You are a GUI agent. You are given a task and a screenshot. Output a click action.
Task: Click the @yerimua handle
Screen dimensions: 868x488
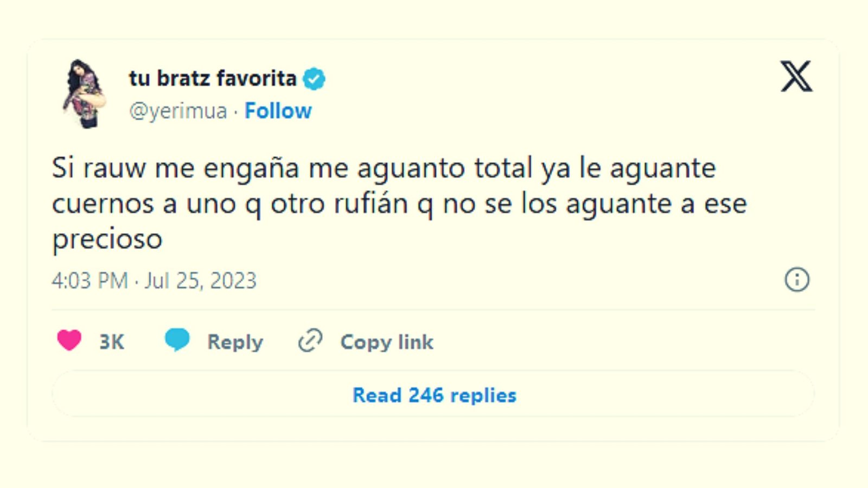(x=178, y=111)
